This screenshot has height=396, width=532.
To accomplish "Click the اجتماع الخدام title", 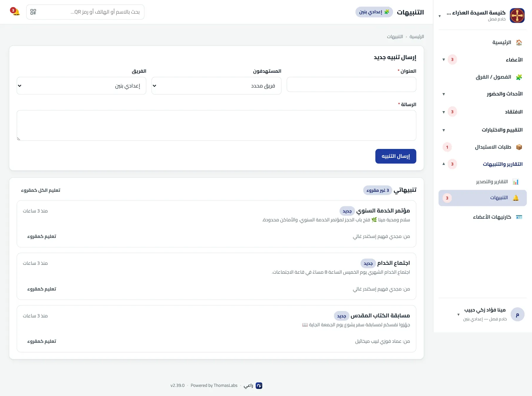I will click(393, 263).
